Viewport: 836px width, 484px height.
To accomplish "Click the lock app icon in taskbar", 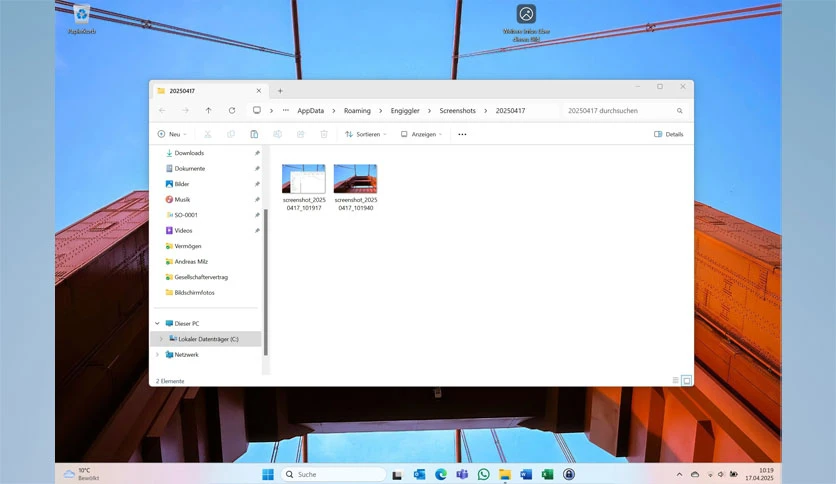I will point(569,474).
